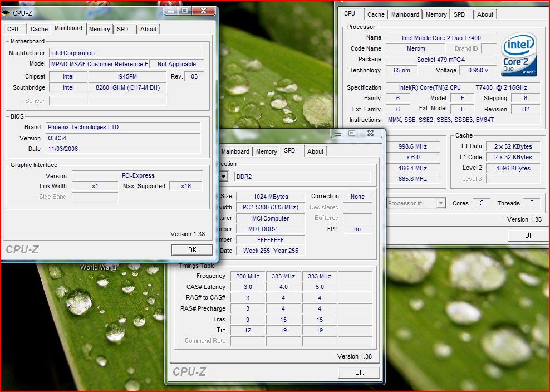Open Cache tab in right CPU-Z window
Image resolution: width=550 pixels, height=392 pixels.
click(376, 14)
